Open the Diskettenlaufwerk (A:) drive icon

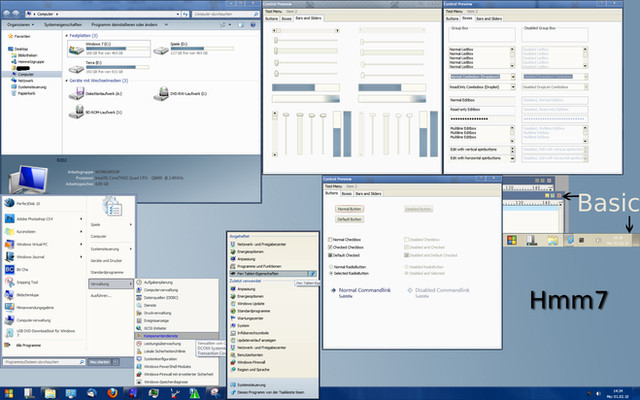(76, 93)
